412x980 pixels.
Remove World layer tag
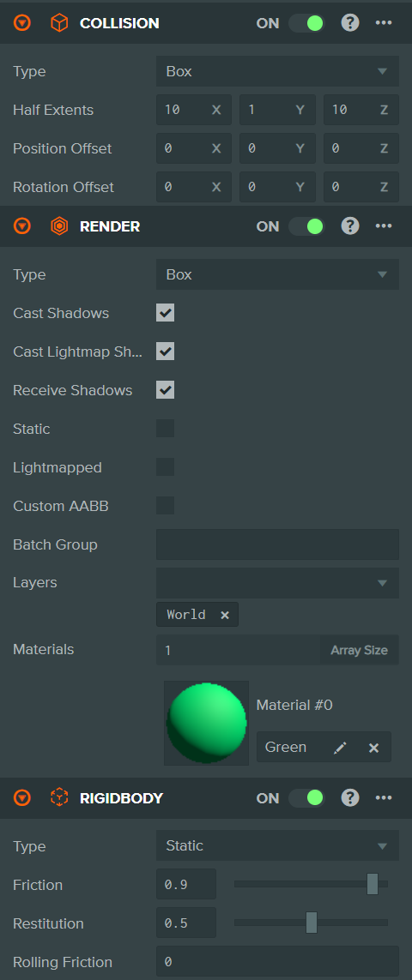click(225, 615)
